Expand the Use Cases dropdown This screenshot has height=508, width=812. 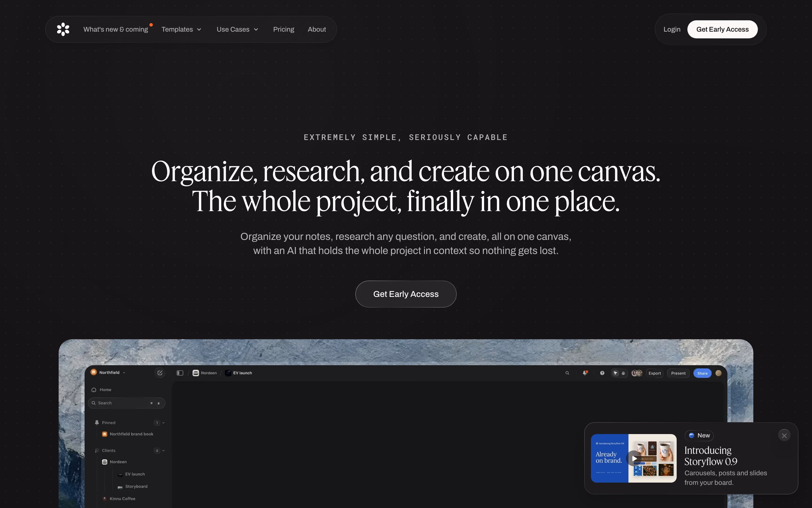238,29
